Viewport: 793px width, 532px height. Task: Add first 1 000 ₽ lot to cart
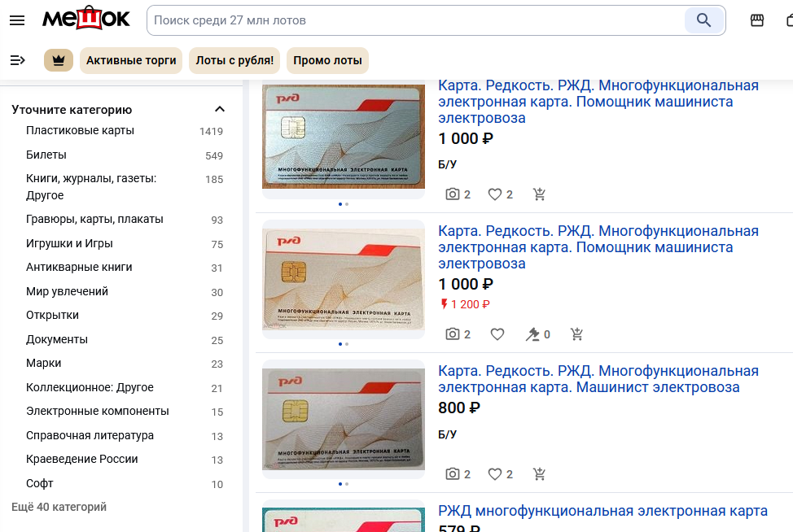(x=539, y=194)
